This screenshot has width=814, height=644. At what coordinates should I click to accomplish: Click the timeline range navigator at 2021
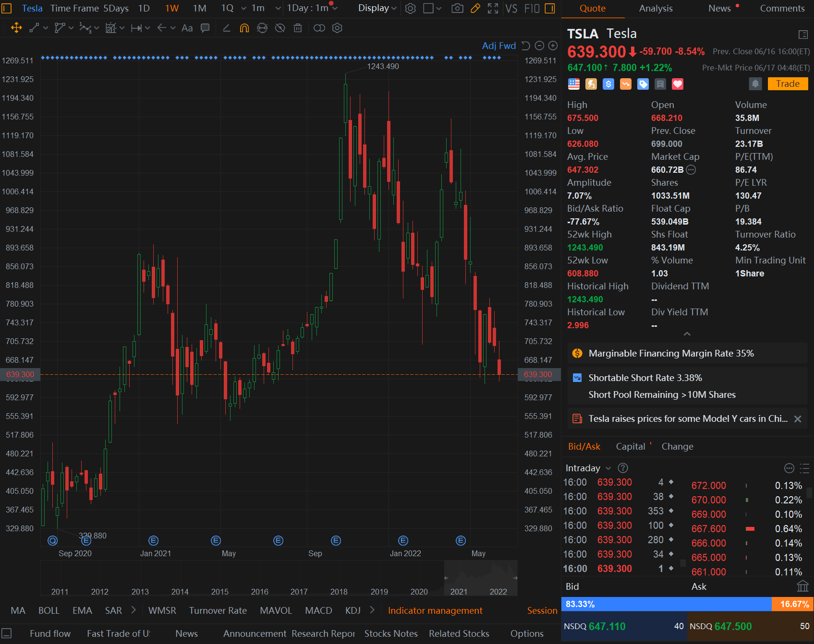(x=459, y=591)
